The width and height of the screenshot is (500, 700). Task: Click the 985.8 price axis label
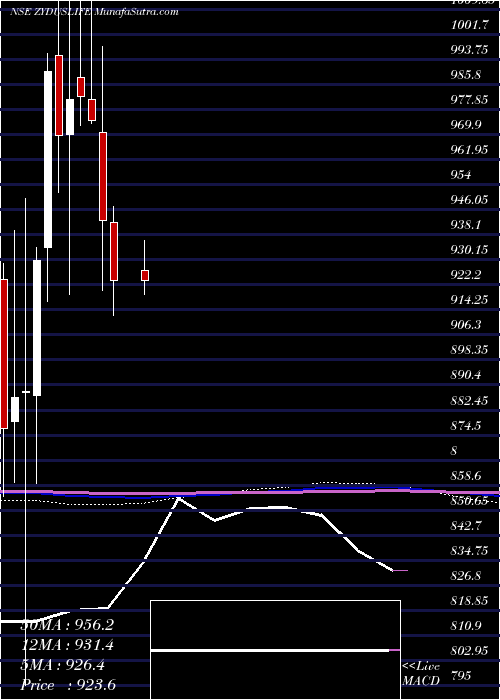(x=466, y=75)
